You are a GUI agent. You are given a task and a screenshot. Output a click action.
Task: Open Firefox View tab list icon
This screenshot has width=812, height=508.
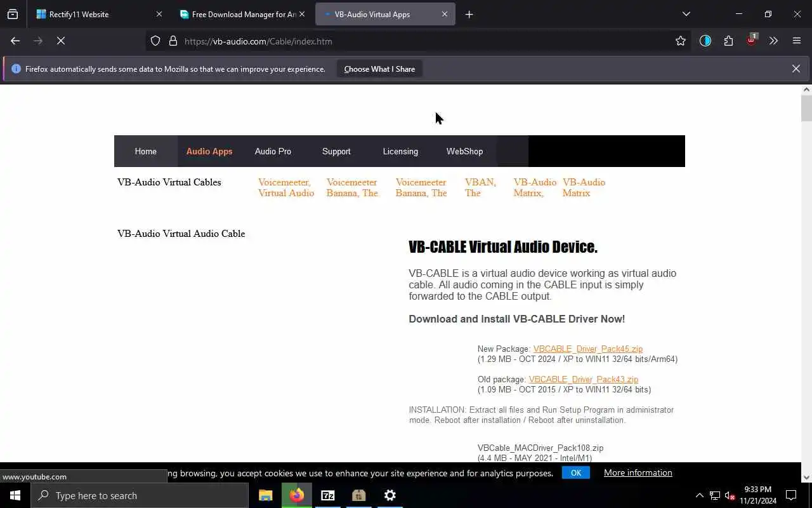13,14
